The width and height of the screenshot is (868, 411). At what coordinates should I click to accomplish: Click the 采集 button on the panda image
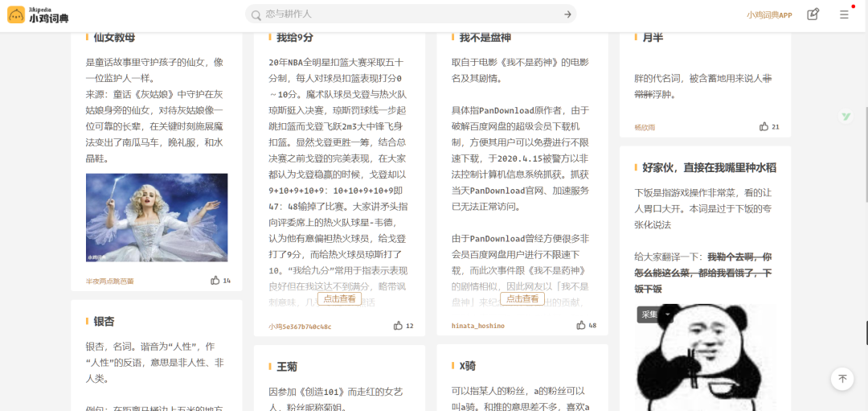[649, 314]
